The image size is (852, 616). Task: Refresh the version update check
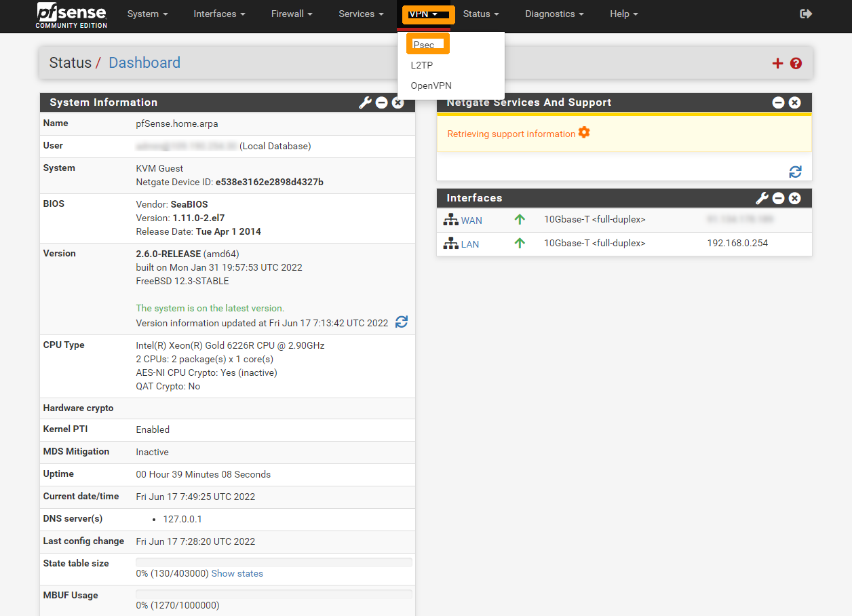[401, 322]
